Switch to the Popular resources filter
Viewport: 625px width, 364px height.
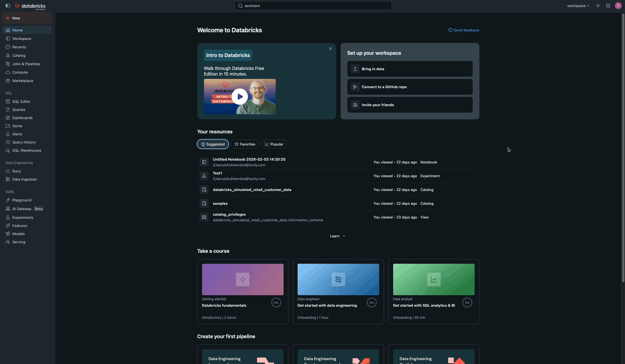[x=274, y=144]
